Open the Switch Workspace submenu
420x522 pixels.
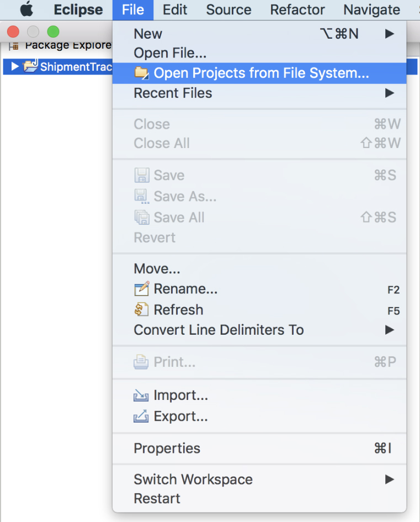[390, 479]
